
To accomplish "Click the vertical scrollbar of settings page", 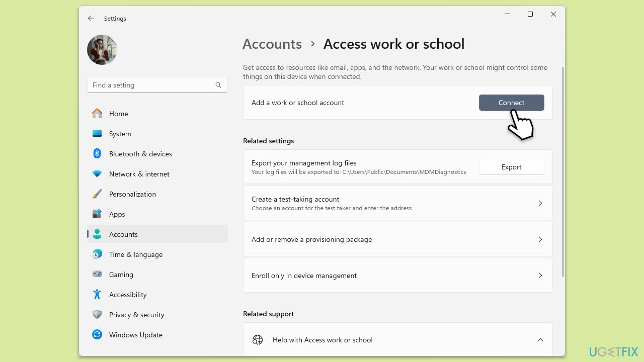I will (563, 172).
